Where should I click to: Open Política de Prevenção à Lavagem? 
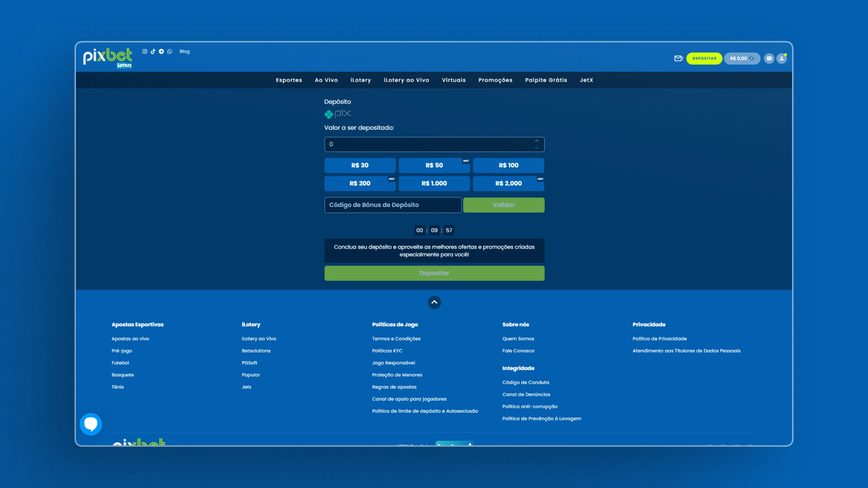[542, 419]
